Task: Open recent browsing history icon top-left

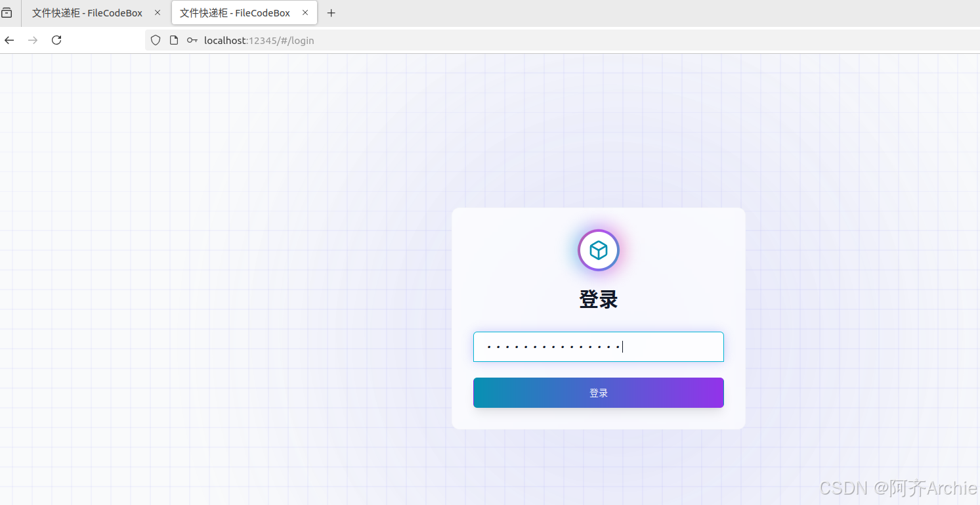Action: pos(7,12)
